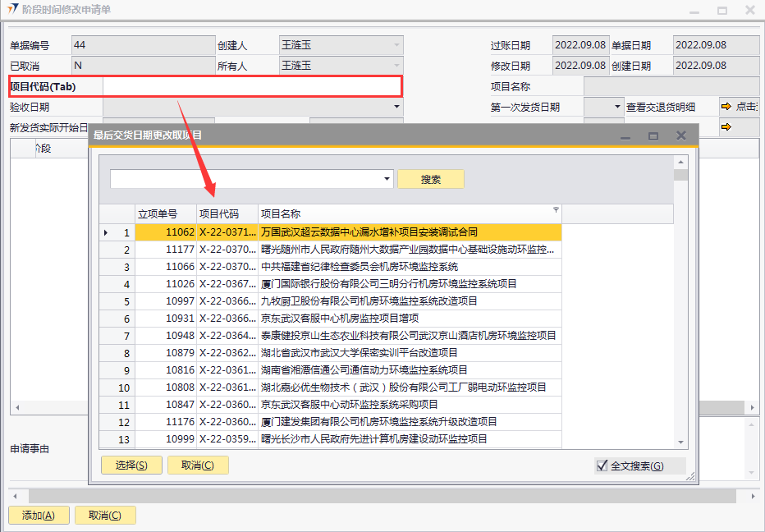This screenshot has width=765, height=532.
Task: Expand the 验收日期 dropdown
Action: 397,107
